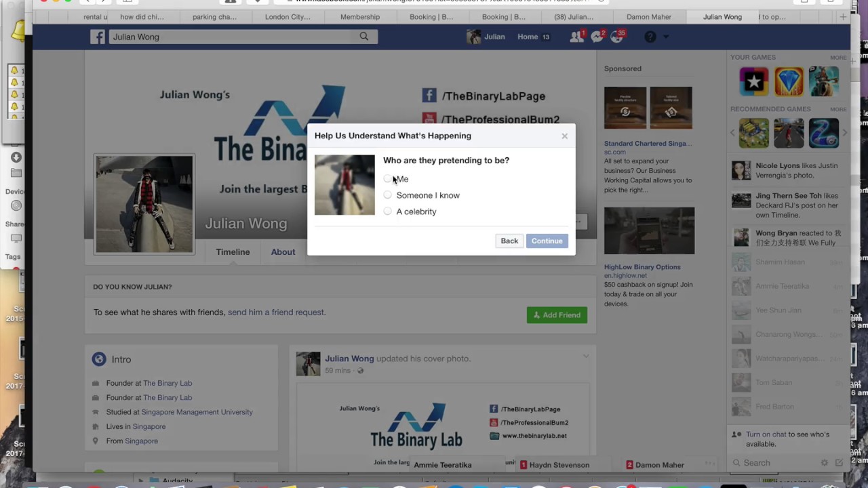This screenshot has height=488, width=868.
Task: Select Fred Barton in chat list
Action: [x=788, y=407]
